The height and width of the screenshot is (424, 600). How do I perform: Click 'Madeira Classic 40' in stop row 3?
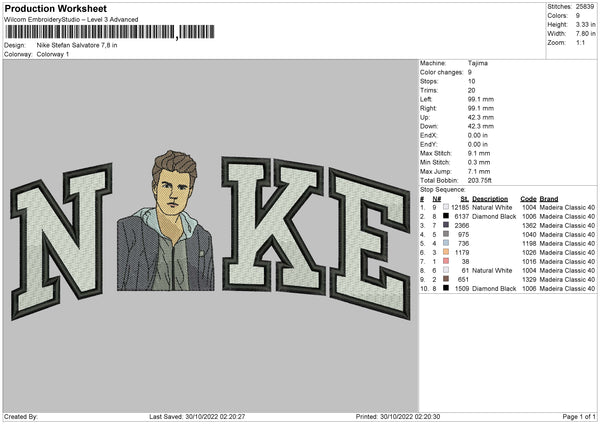(567, 225)
